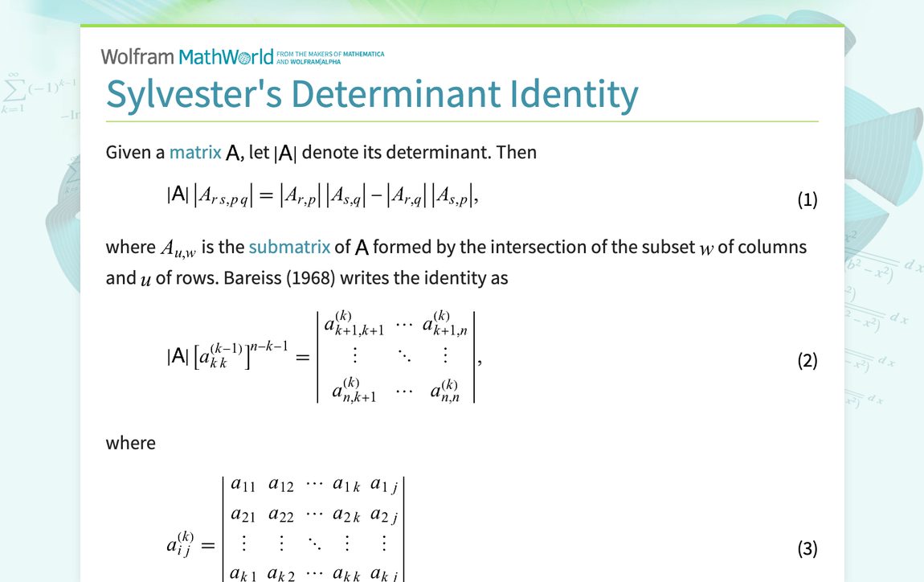Click the first identity equation with |A|
924x582 pixels.
point(321,197)
